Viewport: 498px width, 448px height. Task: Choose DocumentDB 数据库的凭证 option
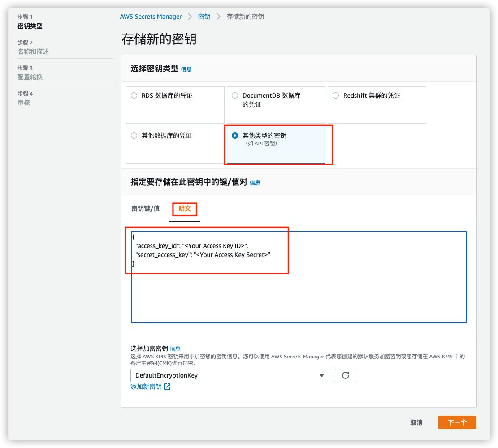[234, 95]
